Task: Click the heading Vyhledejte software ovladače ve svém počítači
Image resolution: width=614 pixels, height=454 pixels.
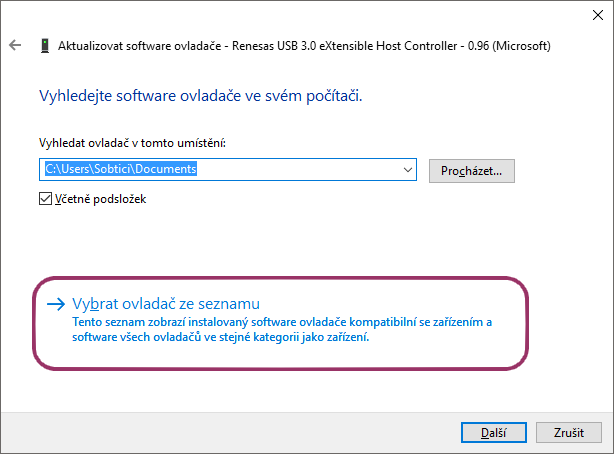Action: (x=200, y=97)
